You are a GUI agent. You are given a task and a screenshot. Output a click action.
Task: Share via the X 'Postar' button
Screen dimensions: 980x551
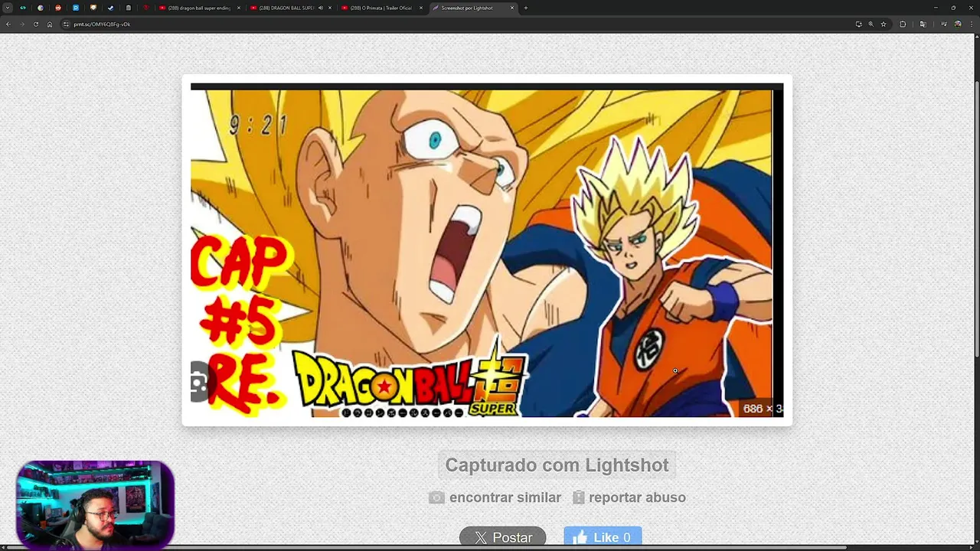click(x=502, y=537)
